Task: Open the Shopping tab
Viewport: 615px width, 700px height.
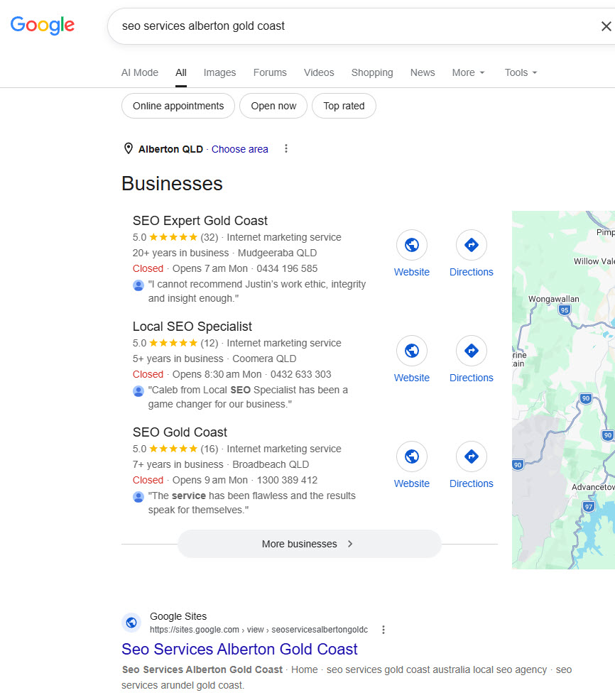Action: tap(372, 72)
